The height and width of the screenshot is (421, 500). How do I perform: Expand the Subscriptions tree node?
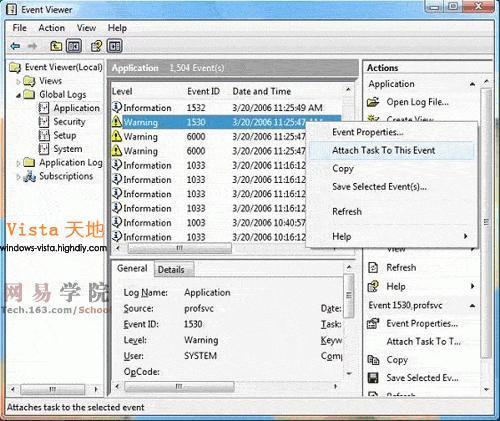click(x=19, y=177)
